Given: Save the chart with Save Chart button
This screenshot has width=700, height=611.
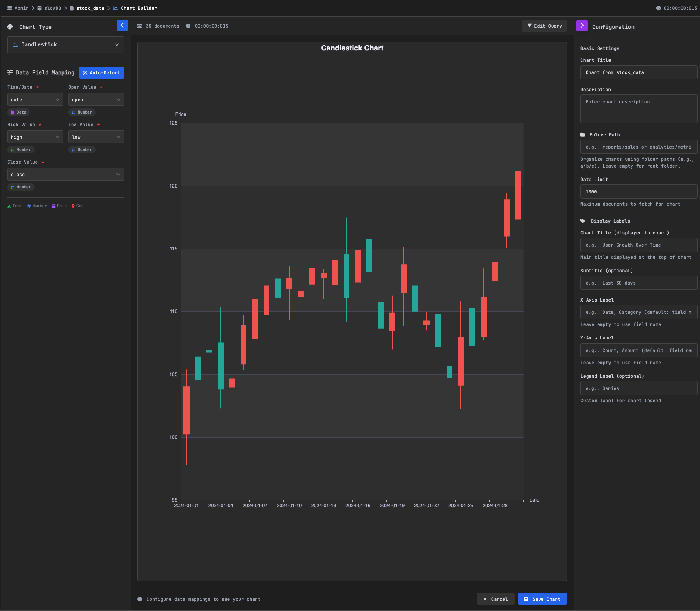Looking at the screenshot, I should (x=542, y=599).
